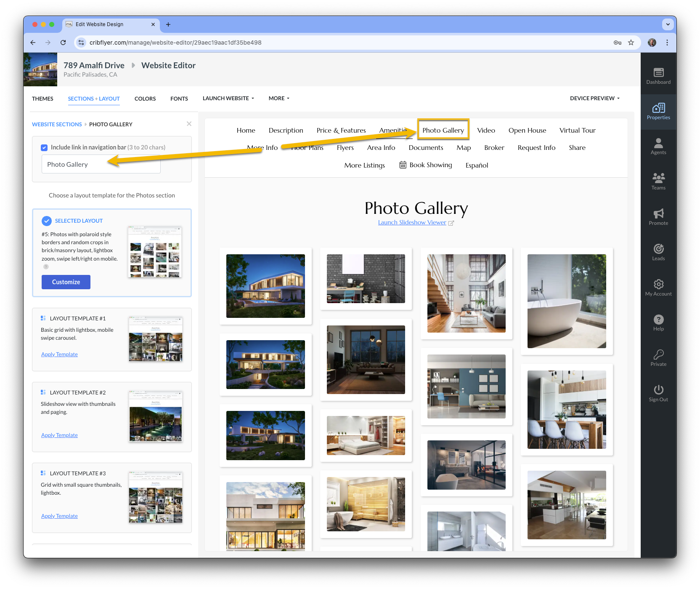Apply Layout Template #1
The image size is (700, 589).
[59, 354]
